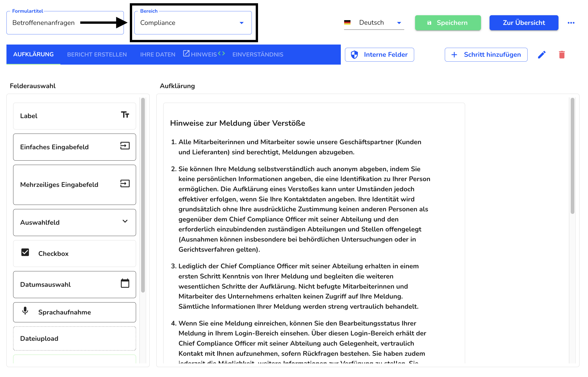588x377 pixels.
Task: Click the code brackets icon after HINWEIS
Action: pos(221,53)
